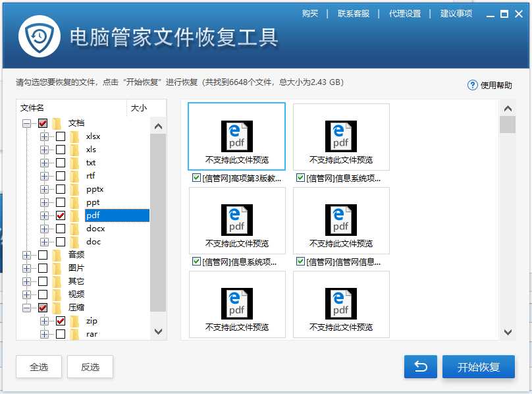This screenshot has height=394, width=532.
Task: Open 联系客服 in the top bar
Action: 353,14
